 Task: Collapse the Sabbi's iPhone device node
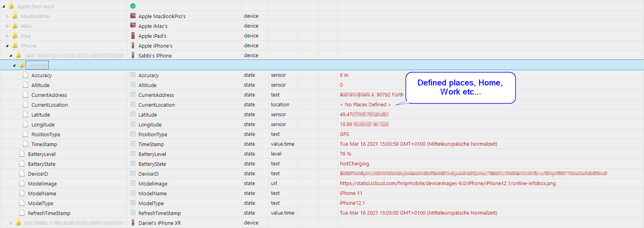point(11,56)
